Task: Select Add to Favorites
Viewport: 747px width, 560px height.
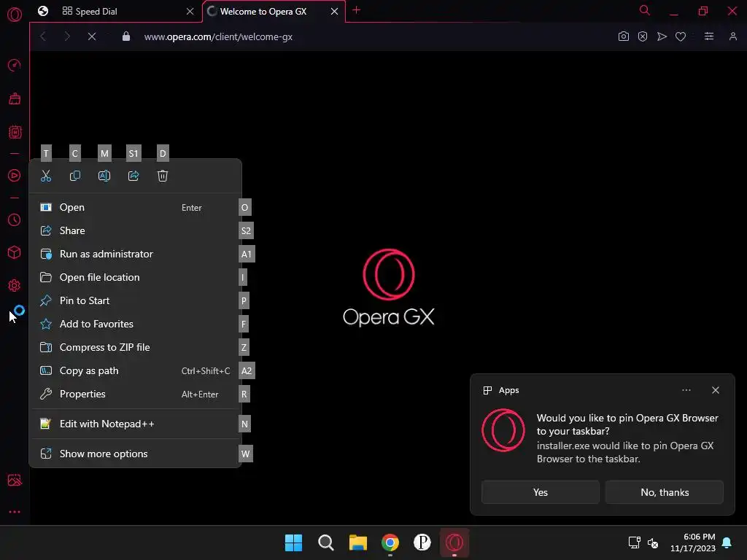Action: click(135, 324)
